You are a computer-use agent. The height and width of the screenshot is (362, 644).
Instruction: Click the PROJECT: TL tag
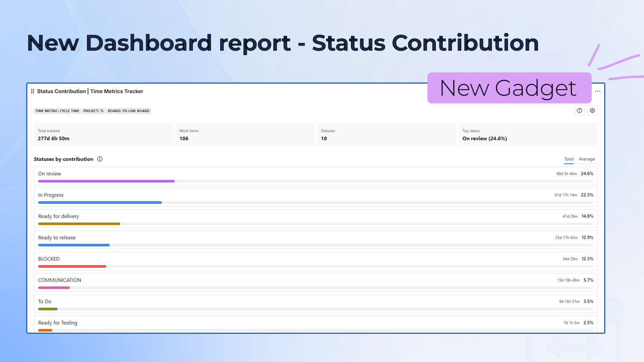[94, 111]
